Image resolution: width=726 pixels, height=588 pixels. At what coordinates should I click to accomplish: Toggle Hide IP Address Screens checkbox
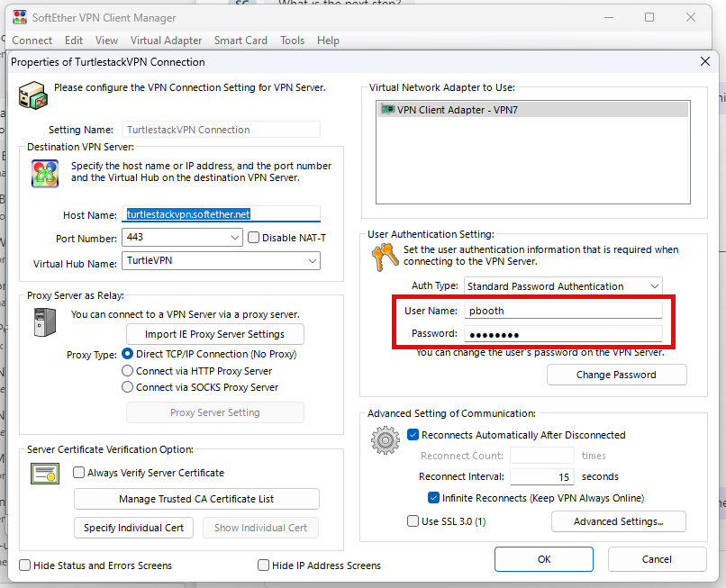click(263, 565)
